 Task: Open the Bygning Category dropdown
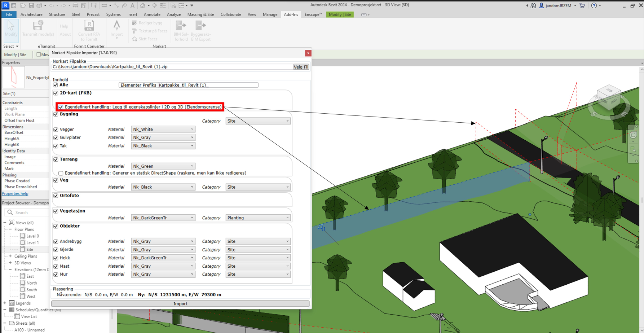click(258, 121)
